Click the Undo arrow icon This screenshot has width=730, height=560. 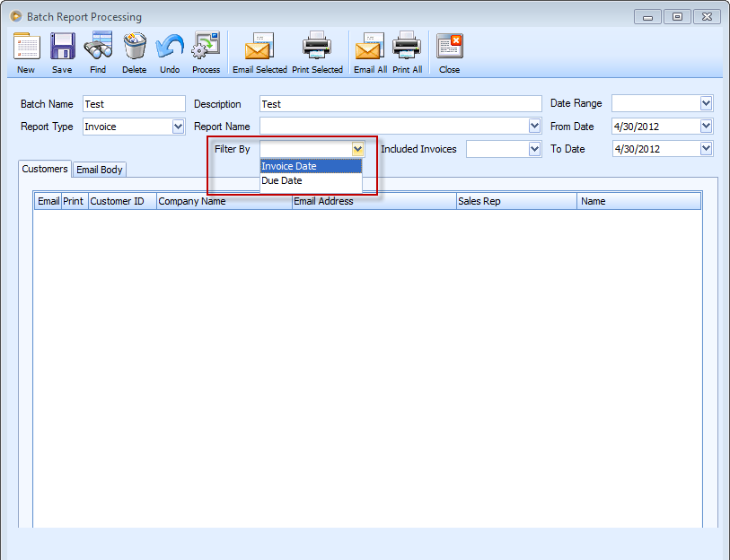170,47
